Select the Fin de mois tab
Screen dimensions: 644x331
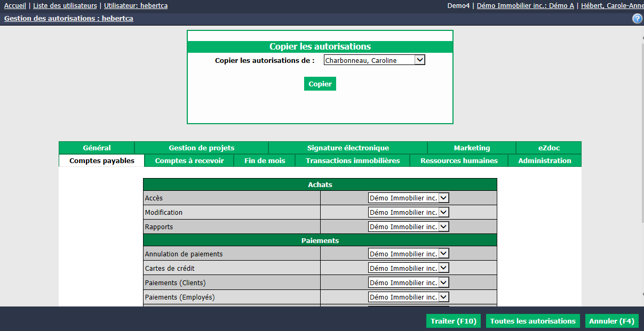pyautogui.click(x=265, y=160)
